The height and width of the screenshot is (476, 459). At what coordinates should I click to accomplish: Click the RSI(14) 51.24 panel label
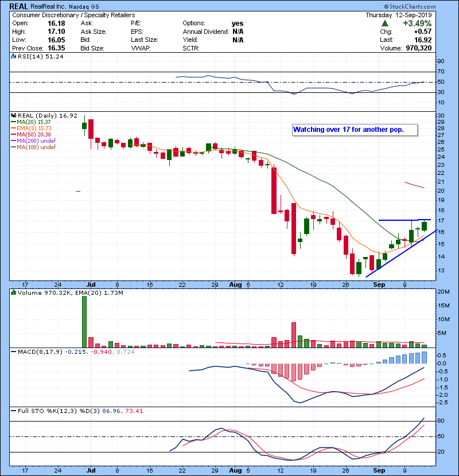(40, 56)
